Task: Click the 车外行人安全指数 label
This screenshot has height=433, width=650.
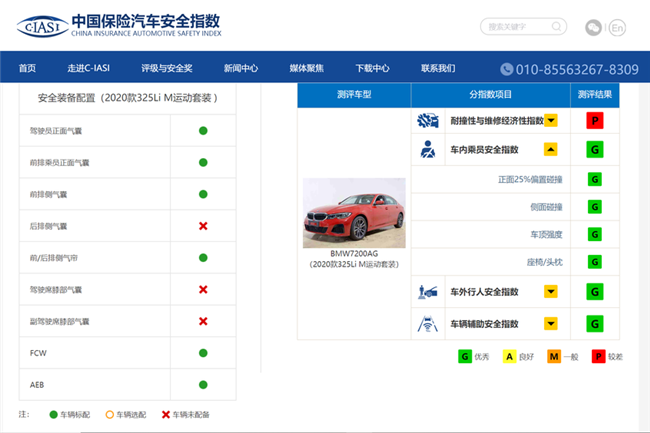Action: pyautogui.click(x=485, y=292)
